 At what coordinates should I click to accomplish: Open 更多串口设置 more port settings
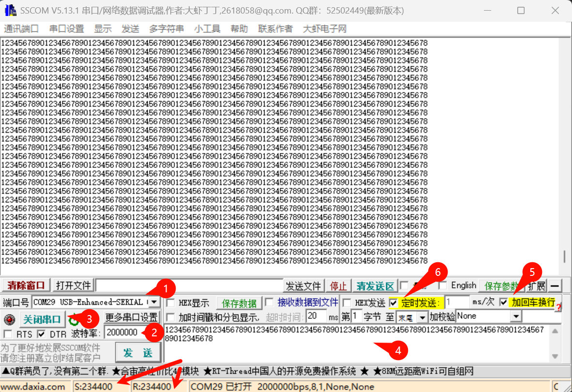click(x=132, y=317)
